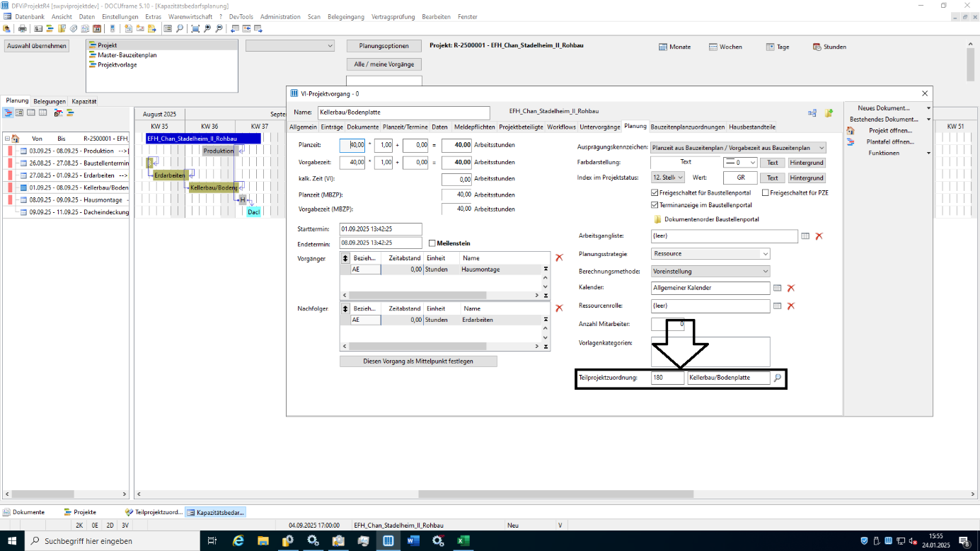Image resolution: width=980 pixels, height=551 pixels.
Task: Click the Text button in Wert row
Action: click(773, 178)
